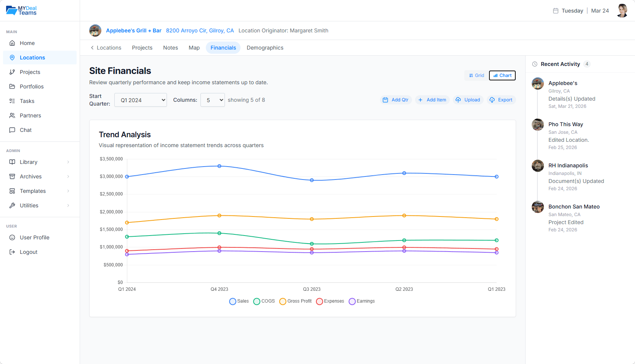Click the Logout arrow icon

(12, 252)
